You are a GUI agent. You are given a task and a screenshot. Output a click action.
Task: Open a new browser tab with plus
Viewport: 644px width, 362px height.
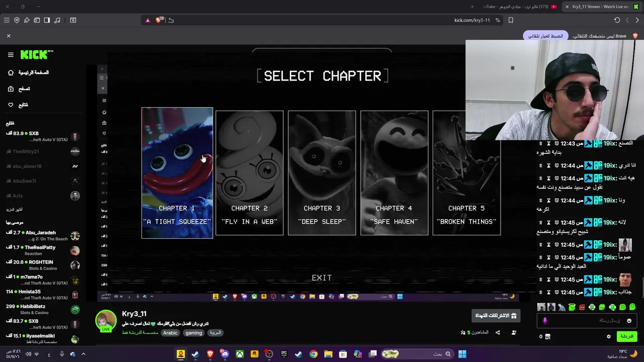pos(472,7)
